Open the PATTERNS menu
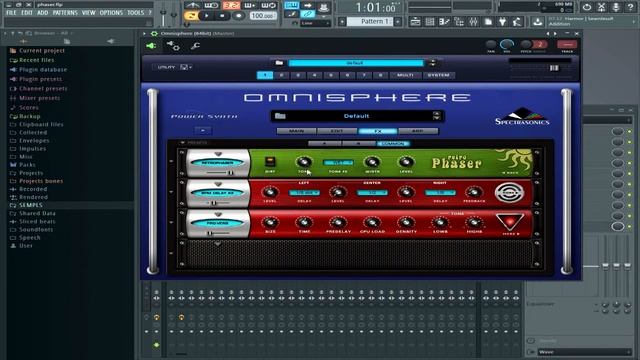The width and height of the screenshot is (640, 360). (x=65, y=13)
